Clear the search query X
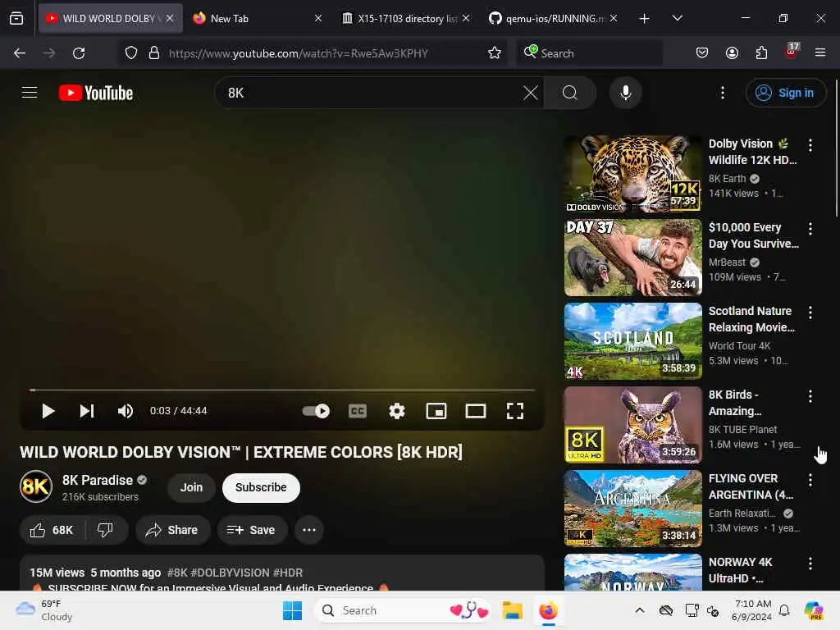Screen dimensions: 840x630 point(531,93)
